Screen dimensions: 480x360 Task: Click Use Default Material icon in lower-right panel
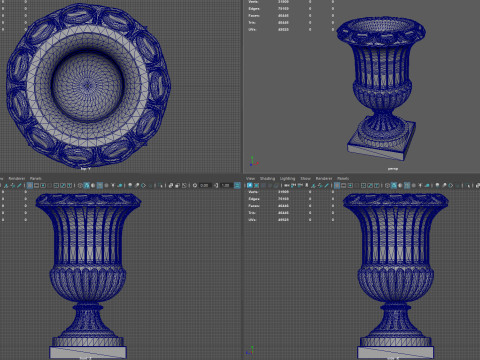pos(400,185)
